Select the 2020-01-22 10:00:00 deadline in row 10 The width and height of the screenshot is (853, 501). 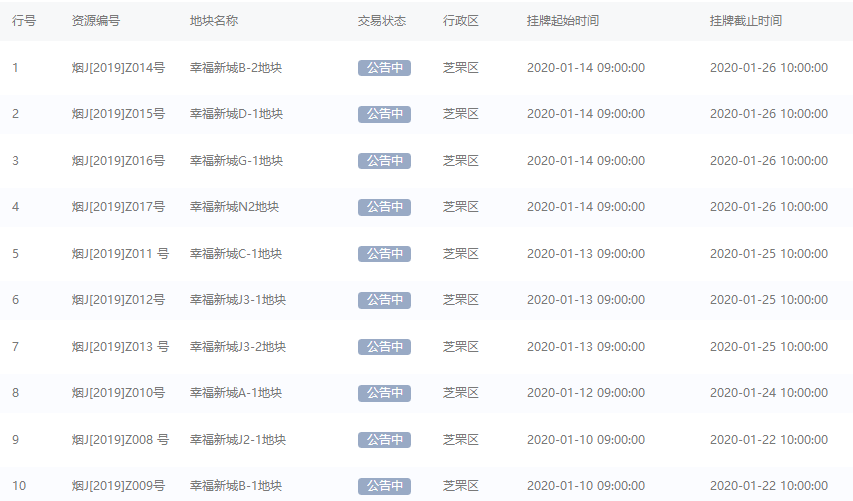[x=769, y=486]
